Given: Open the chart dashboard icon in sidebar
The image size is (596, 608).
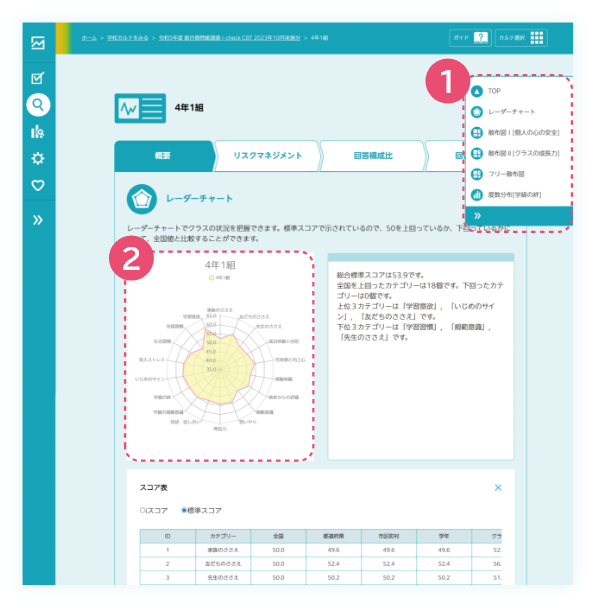Looking at the screenshot, I should coord(38,43).
